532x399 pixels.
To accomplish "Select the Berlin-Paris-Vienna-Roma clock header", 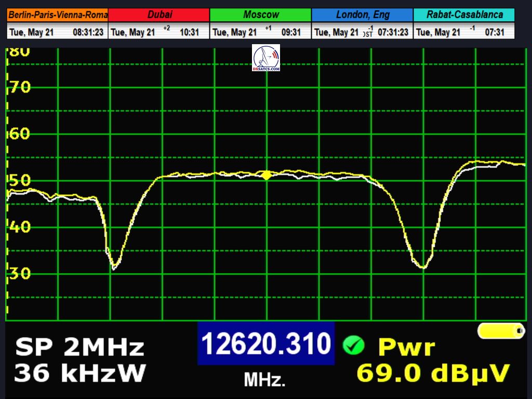I will (x=58, y=15).
